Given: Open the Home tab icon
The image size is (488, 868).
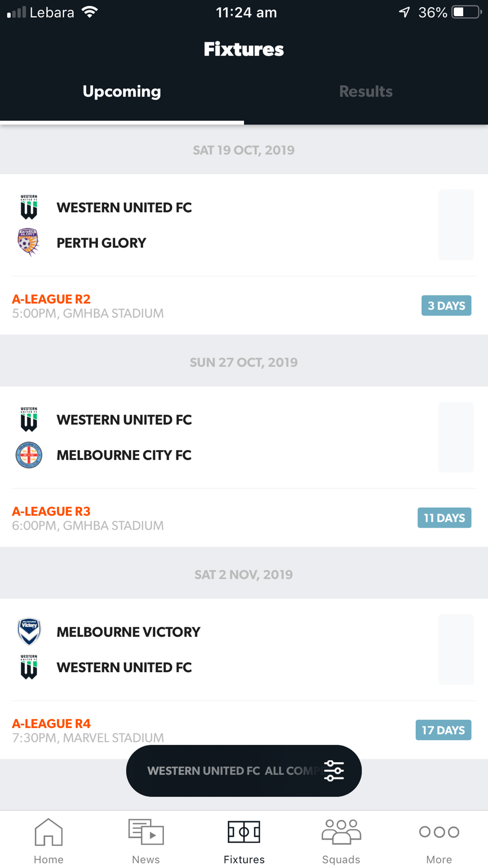Looking at the screenshot, I should pyautogui.click(x=49, y=832).
